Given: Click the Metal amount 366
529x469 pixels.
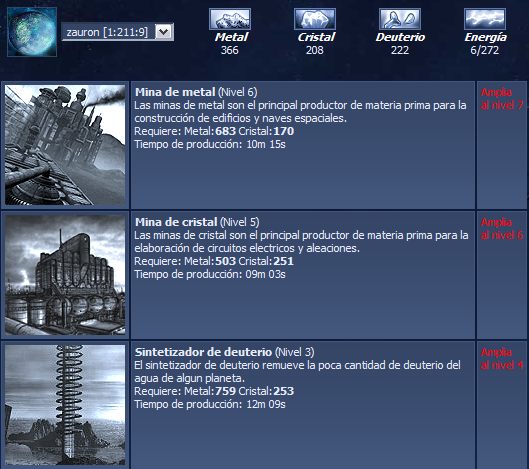Looking at the screenshot, I should pyautogui.click(x=229, y=50).
